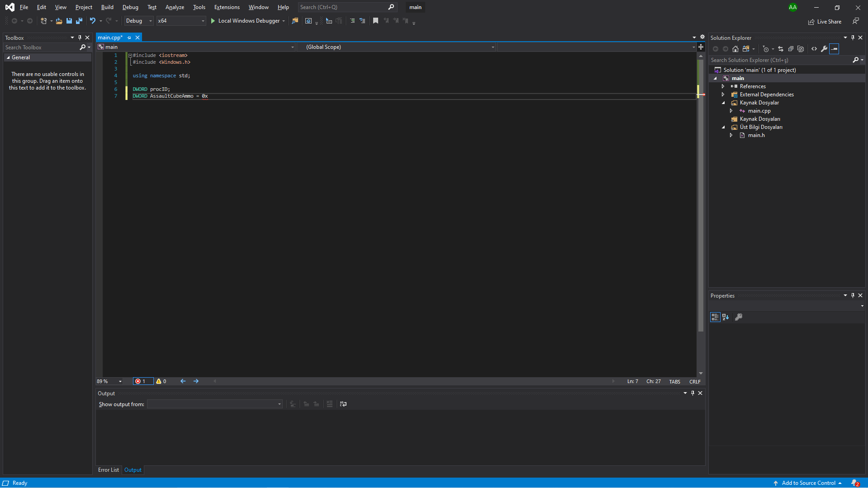Image resolution: width=868 pixels, height=488 pixels.
Task: Open the Show output from dropdown
Action: point(215,404)
